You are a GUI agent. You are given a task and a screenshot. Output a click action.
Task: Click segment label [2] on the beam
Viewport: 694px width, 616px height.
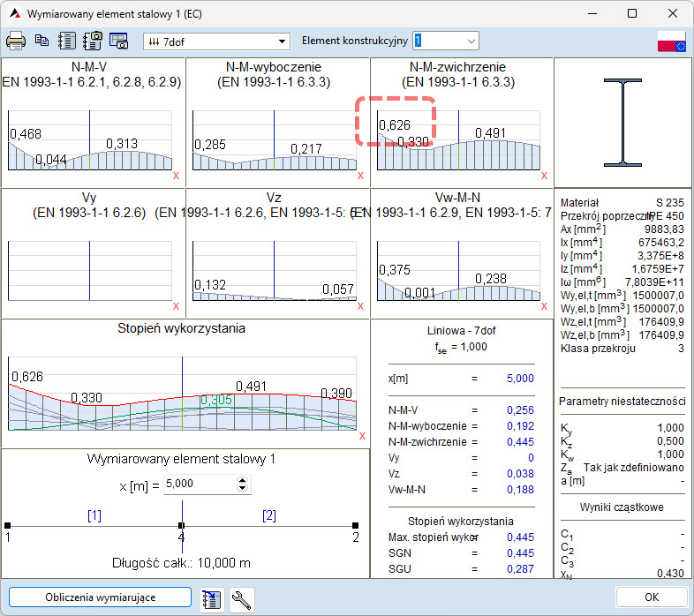pos(269,515)
